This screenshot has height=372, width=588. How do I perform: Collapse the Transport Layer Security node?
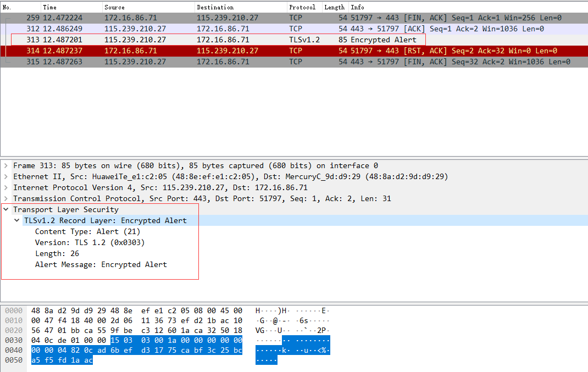tap(6, 209)
